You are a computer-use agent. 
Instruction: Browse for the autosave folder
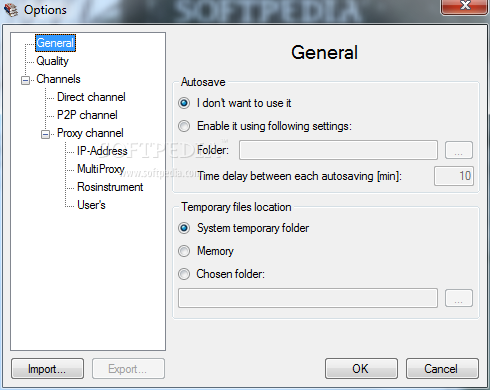[x=459, y=150]
